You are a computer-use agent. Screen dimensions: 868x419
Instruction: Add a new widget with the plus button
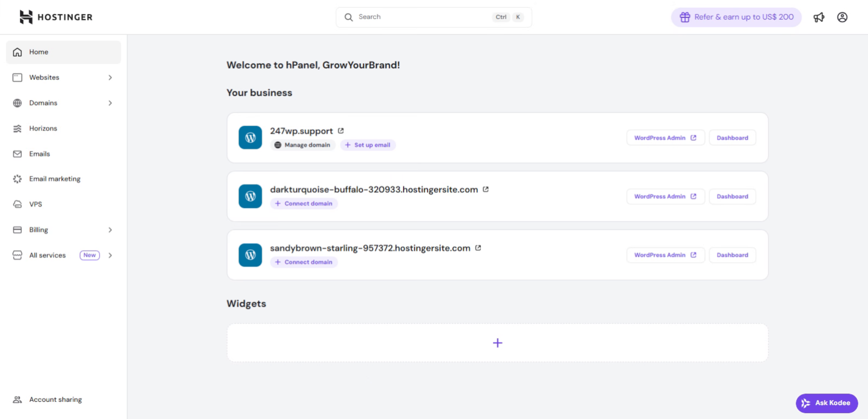click(x=497, y=343)
